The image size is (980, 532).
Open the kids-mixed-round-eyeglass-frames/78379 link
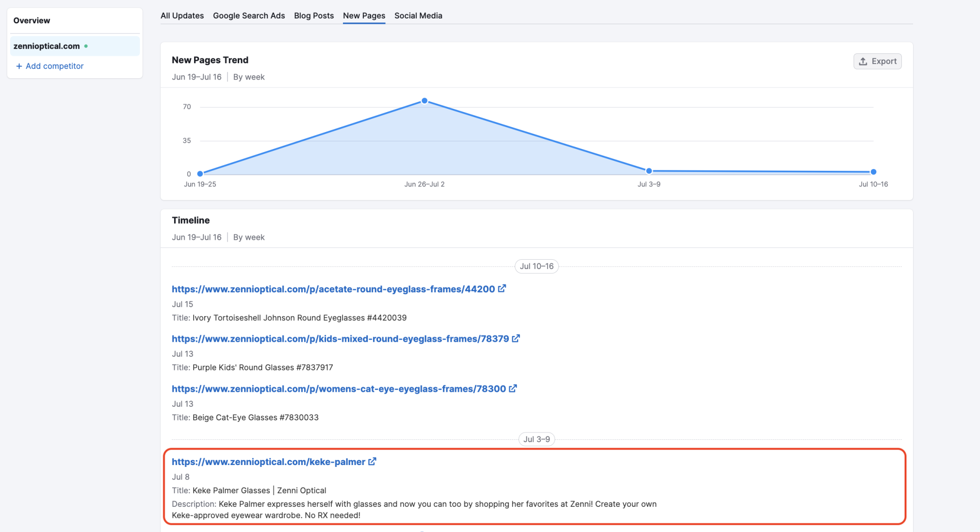(x=340, y=339)
